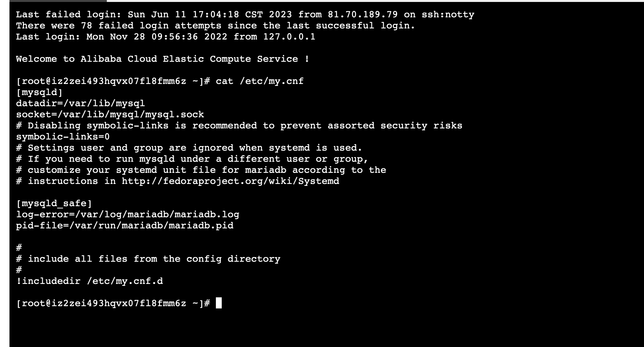Click the !includedir /etc/my.cnf.d line
This screenshot has height=347, width=644.
[89, 281]
